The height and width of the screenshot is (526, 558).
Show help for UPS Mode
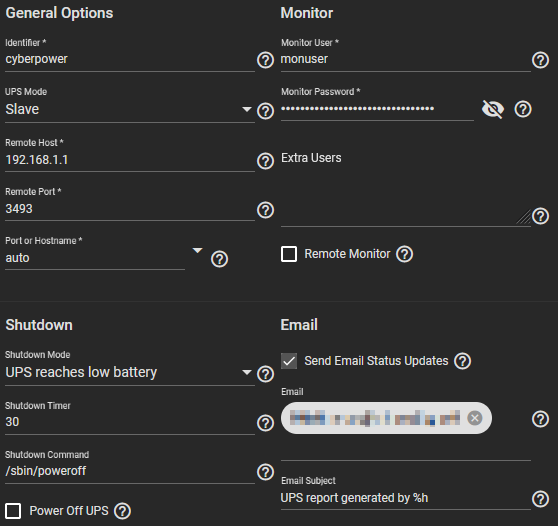(x=265, y=111)
